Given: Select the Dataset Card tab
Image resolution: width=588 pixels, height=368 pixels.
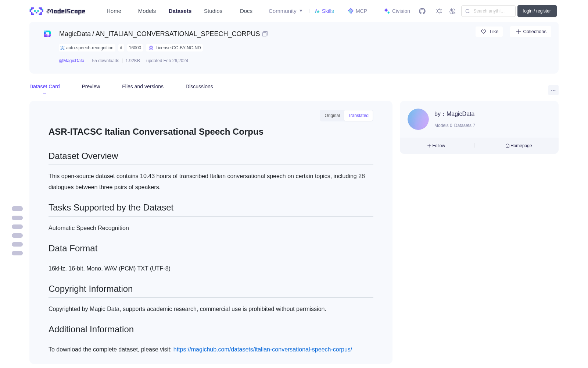Looking at the screenshot, I should coord(44,86).
